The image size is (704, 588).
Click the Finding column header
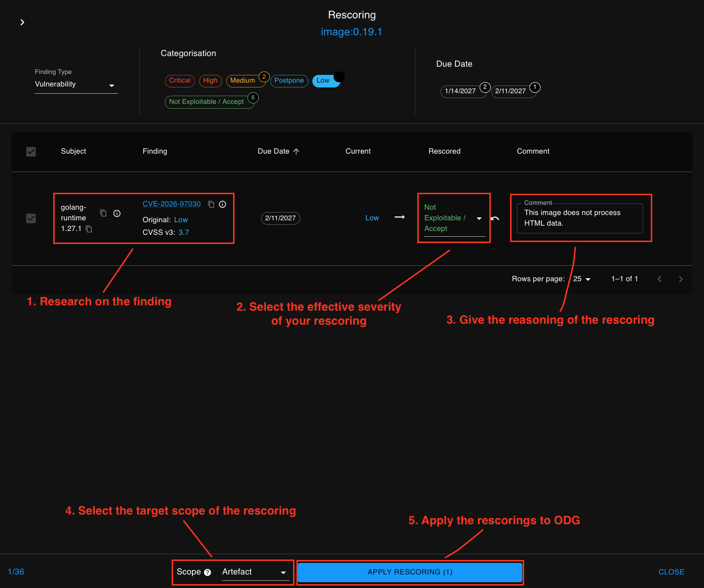pos(155,151)
